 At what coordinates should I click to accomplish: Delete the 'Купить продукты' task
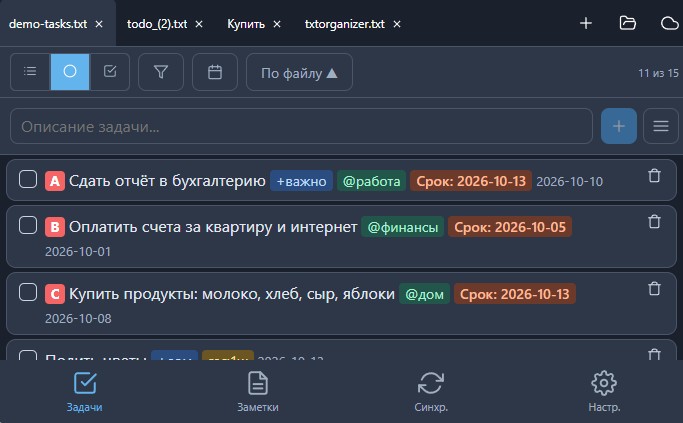[654, 289]
